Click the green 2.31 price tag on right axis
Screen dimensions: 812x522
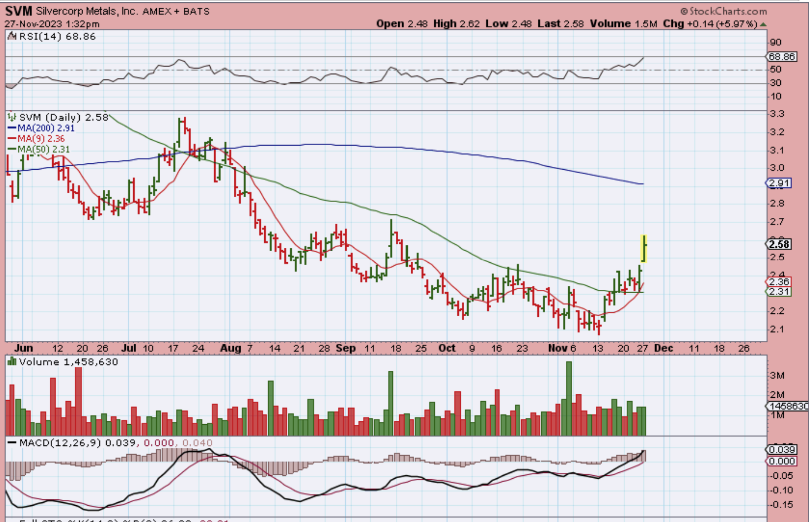click(x=779, y=291)
